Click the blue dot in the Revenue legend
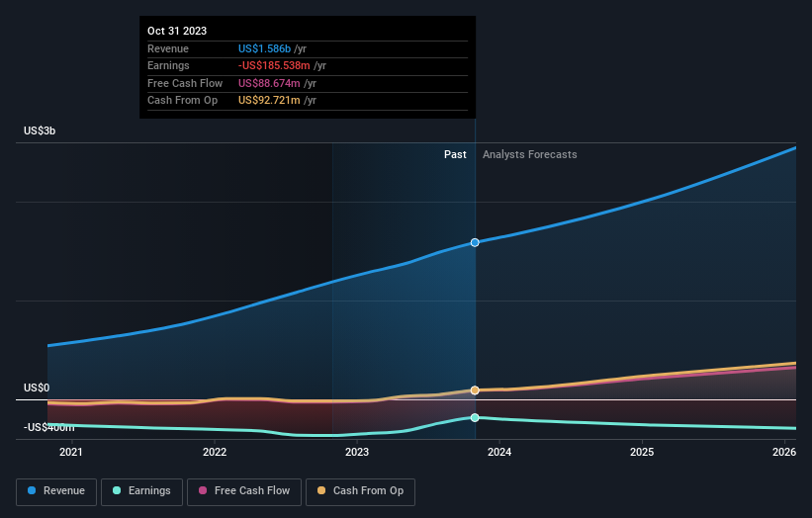The height and width of the screenshot is (518, 812). click(x=33, y=491)
